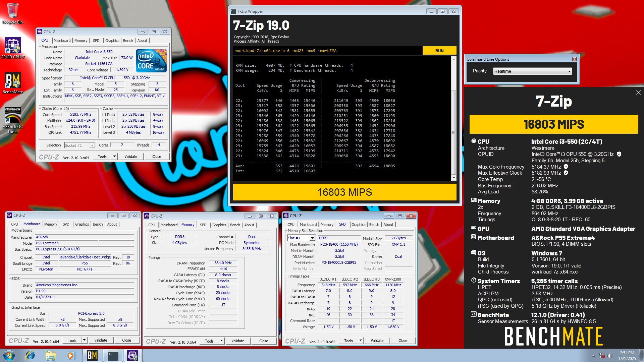This screenshot has width=644, height=362.
Task: Select SPD tab in Memory CPU-Z window
Action: 203,225
